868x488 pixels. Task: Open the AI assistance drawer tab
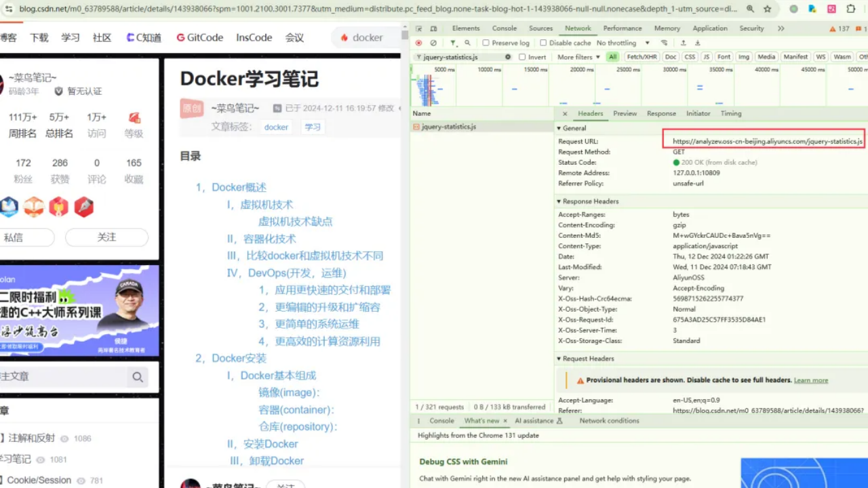[538, 421]
